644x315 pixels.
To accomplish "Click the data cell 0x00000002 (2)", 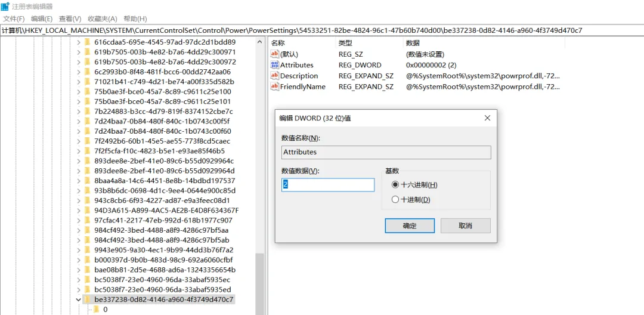I will click(x=431, y=65).
